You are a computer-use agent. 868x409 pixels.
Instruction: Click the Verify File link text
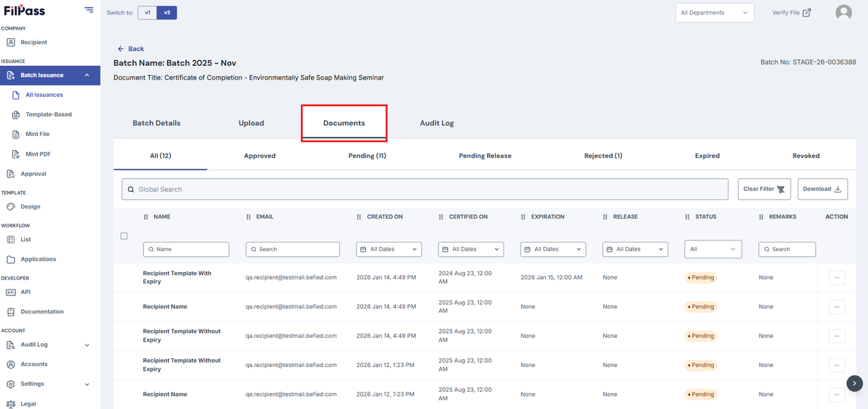(786, 12)
